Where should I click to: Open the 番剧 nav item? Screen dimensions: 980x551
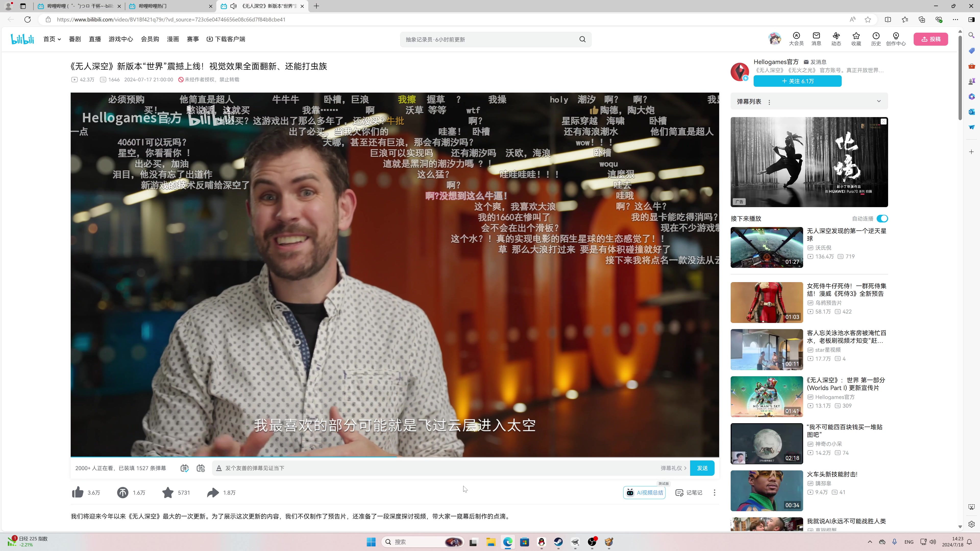[x=75, y=39]
